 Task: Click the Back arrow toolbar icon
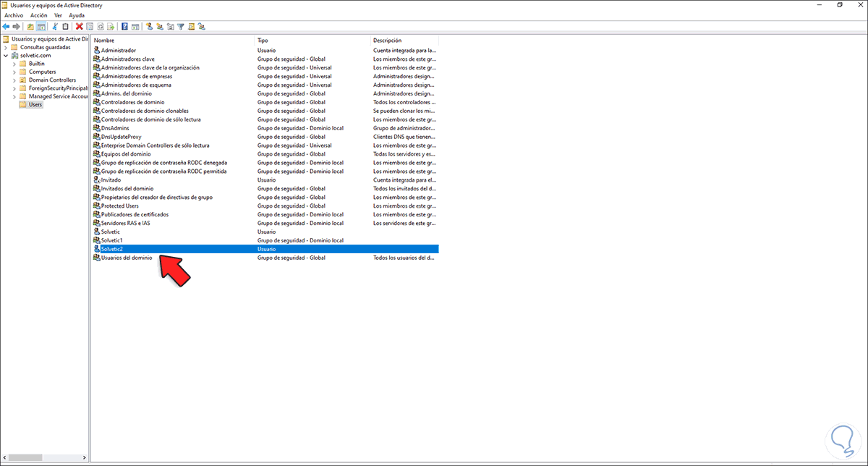coord(6,27)
